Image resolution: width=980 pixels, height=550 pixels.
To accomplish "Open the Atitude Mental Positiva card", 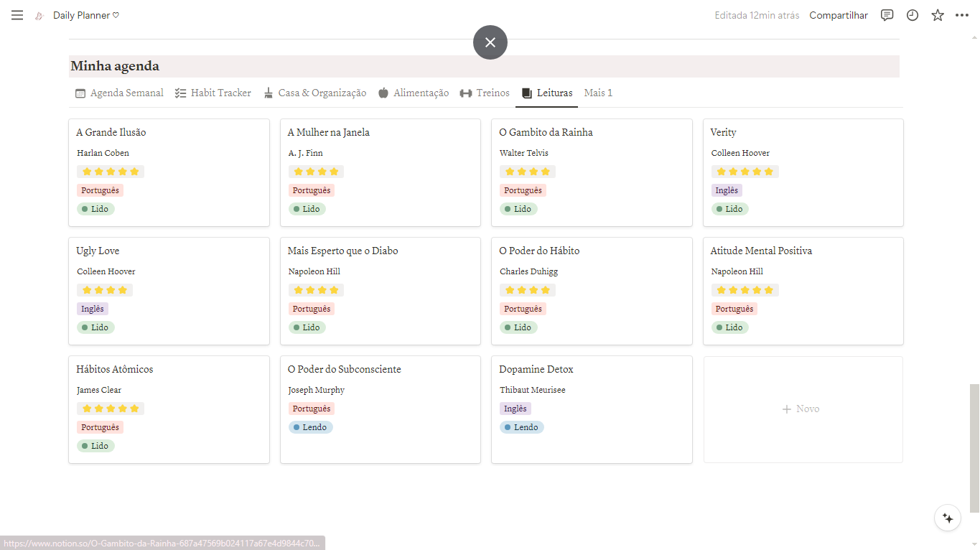I will pos(803,291).
